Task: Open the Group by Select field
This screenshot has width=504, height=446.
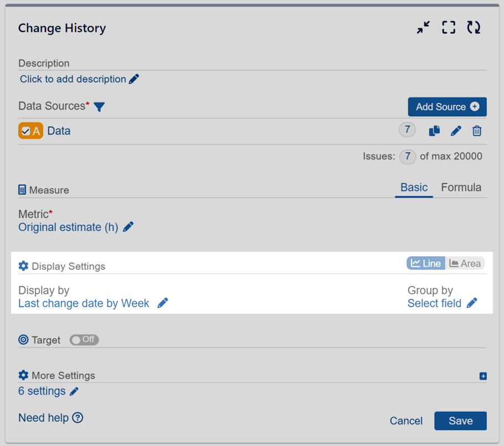Action: click(x=435, y=303)
